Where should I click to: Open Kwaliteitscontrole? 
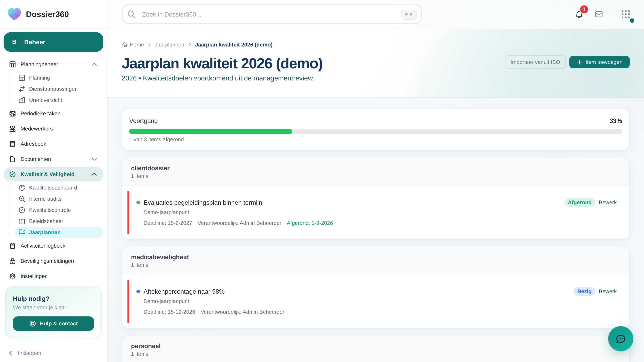[x=59, y=210]
